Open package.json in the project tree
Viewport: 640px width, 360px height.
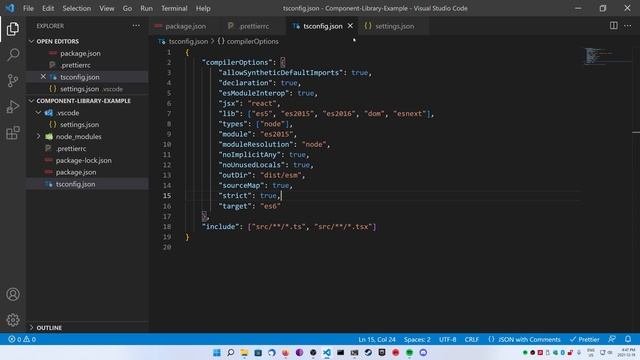tap(76, 172)
